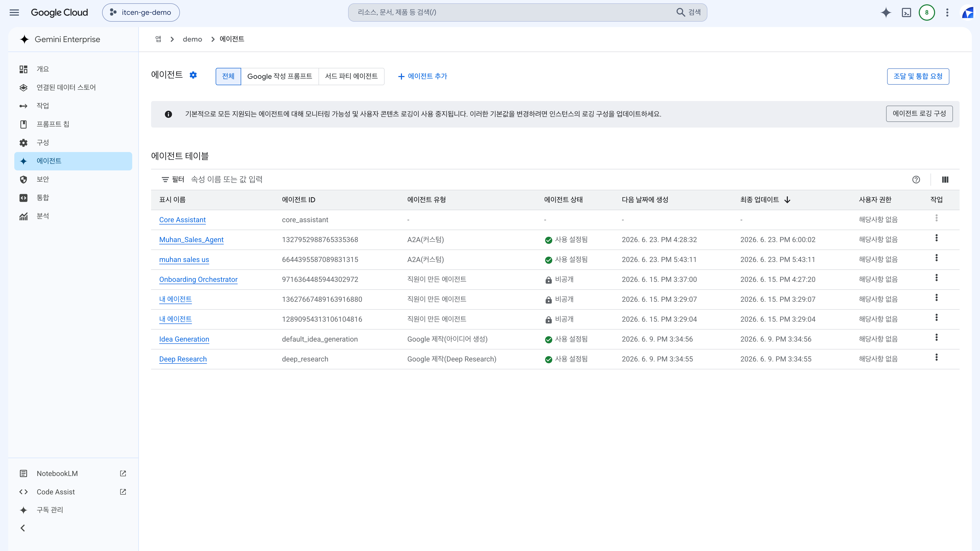Viewport: 980px width, 551px height.
Task: Open row actions for Onboarding Orchestrator
Action: click(937, 278)
